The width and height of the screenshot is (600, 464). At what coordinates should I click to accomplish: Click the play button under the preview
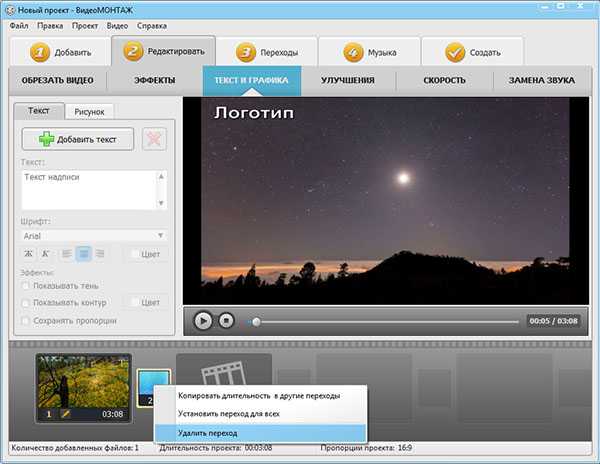203,321
